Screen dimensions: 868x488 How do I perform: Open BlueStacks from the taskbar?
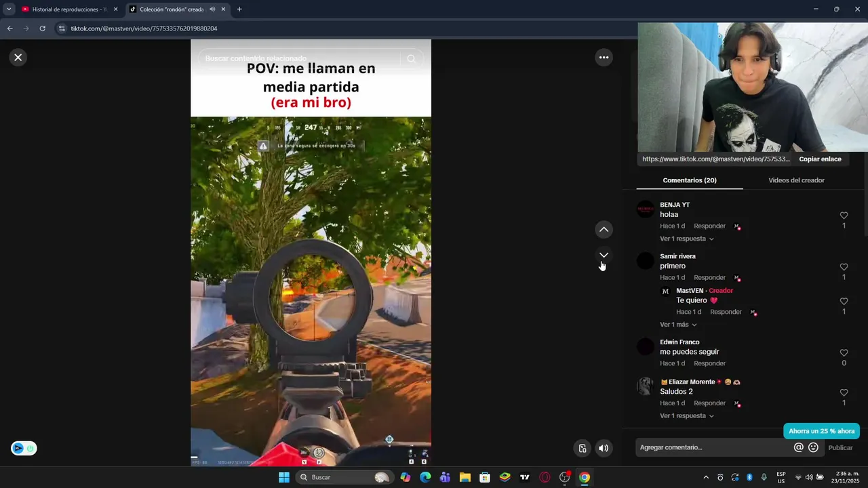pos(505,477)
